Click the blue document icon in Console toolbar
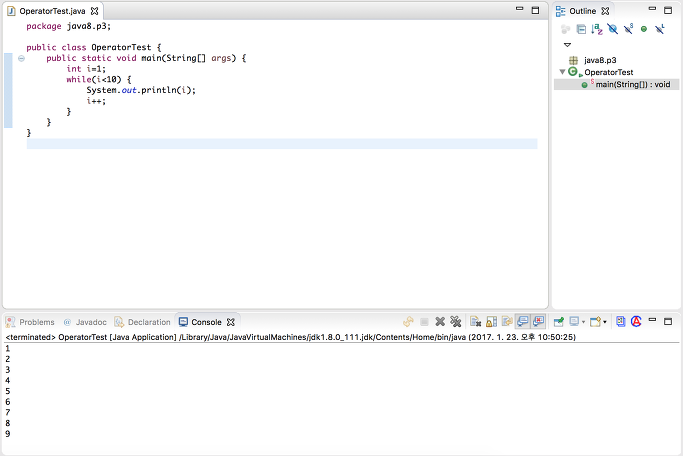683x456 pixels. (x=621, y=322)
